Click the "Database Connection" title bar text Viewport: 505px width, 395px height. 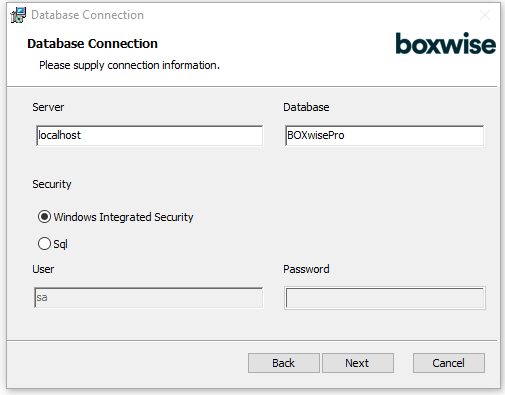pos(87,15)
